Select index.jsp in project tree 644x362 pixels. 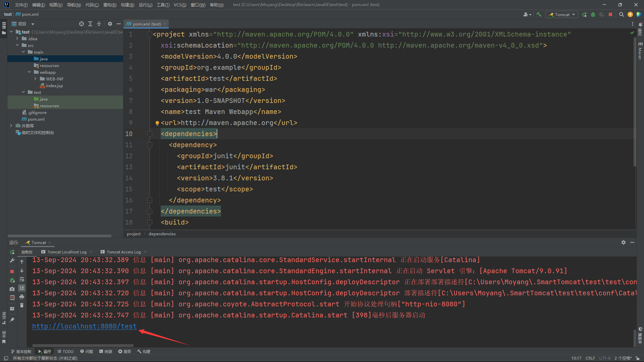(x=51, y=85)
